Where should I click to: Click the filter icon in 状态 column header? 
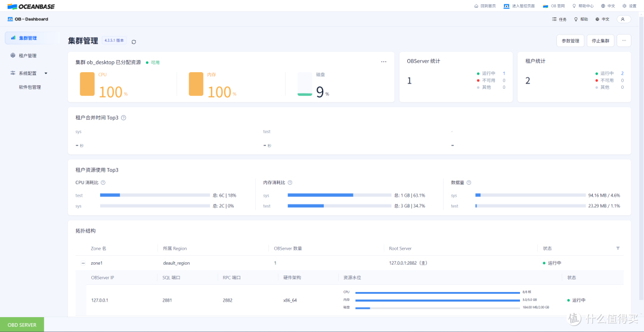click(618, 249)
